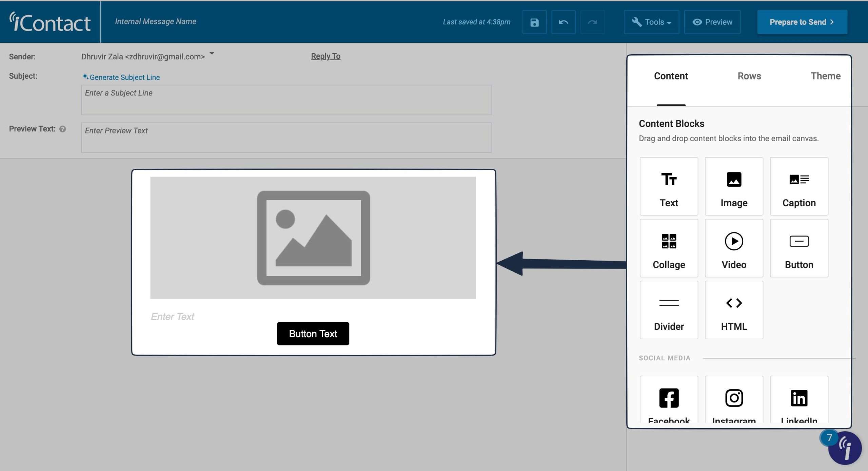Save the email draft
The height and width of the screenshot is (471, 868).
534,22
